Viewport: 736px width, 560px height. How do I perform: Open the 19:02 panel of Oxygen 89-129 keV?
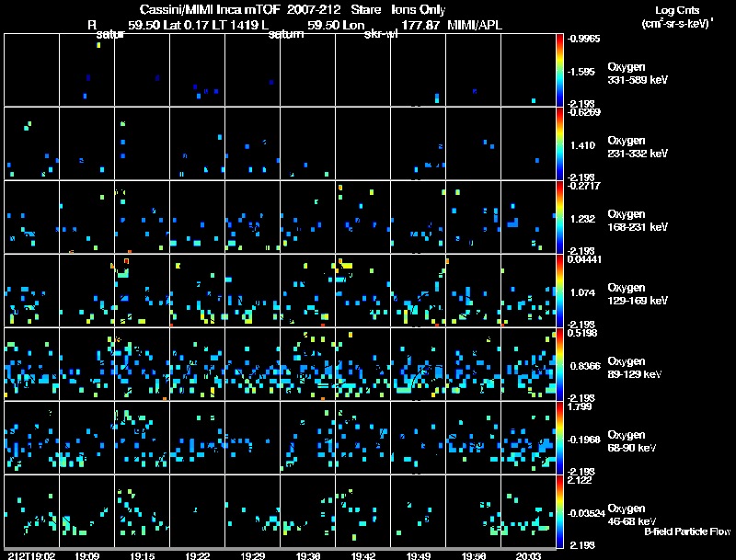point(31,364)
